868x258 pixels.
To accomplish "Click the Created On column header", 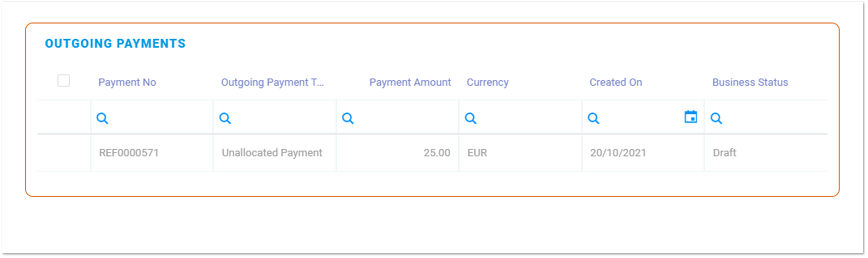I will point(615,82).
